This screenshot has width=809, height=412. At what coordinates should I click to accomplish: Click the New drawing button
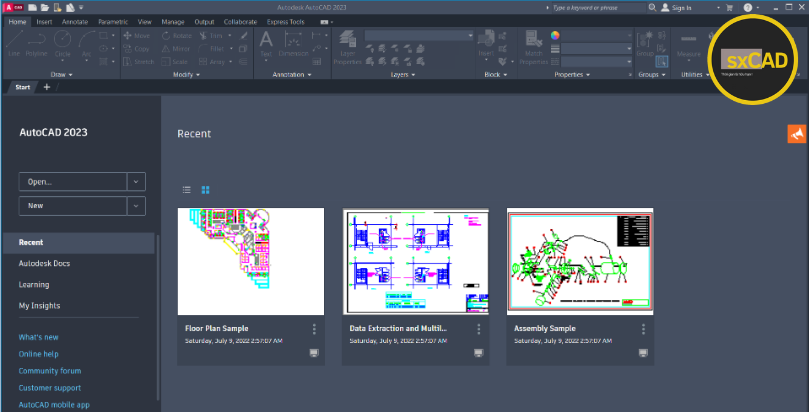click(73, 206)
